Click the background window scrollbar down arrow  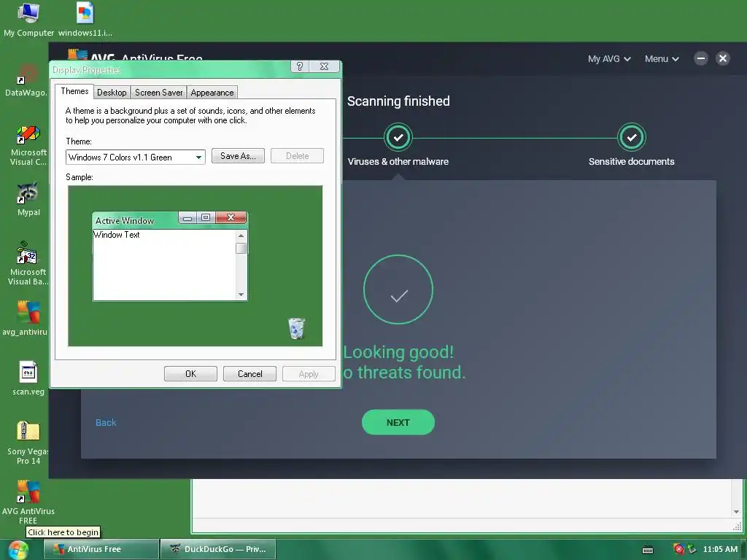(737, 512)
